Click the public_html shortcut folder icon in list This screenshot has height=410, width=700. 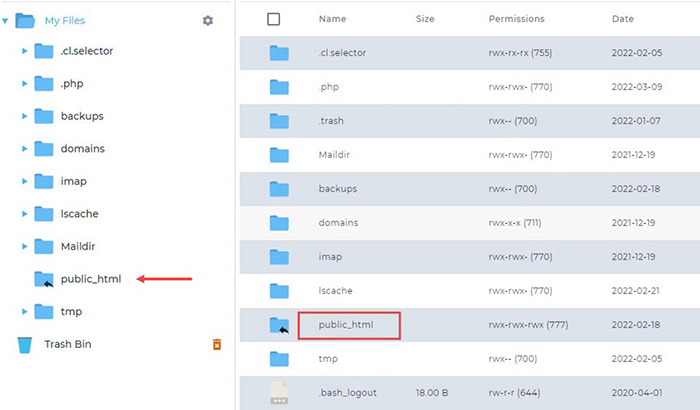(279, 325)
